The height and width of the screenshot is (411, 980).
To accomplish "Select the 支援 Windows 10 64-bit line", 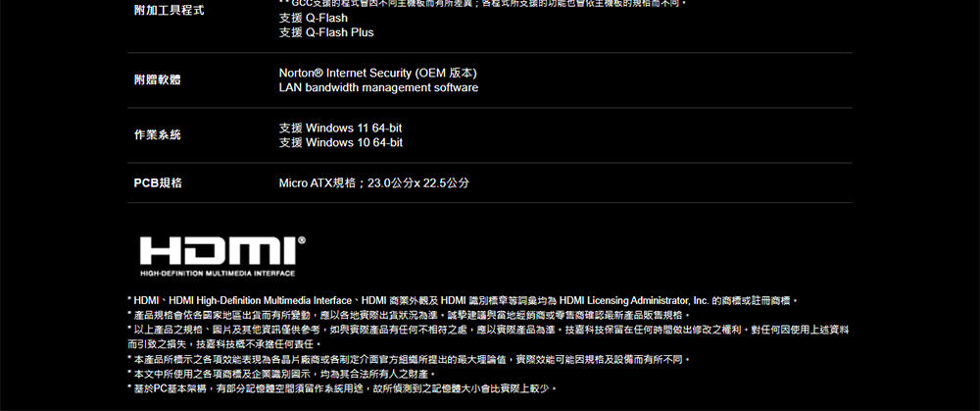I will click(341, 143).
